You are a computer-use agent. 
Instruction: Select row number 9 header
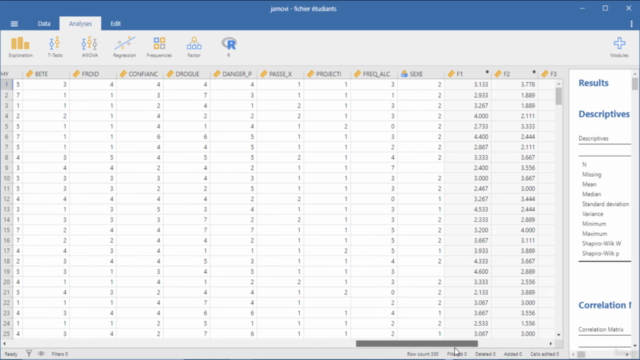coord(7,168)
